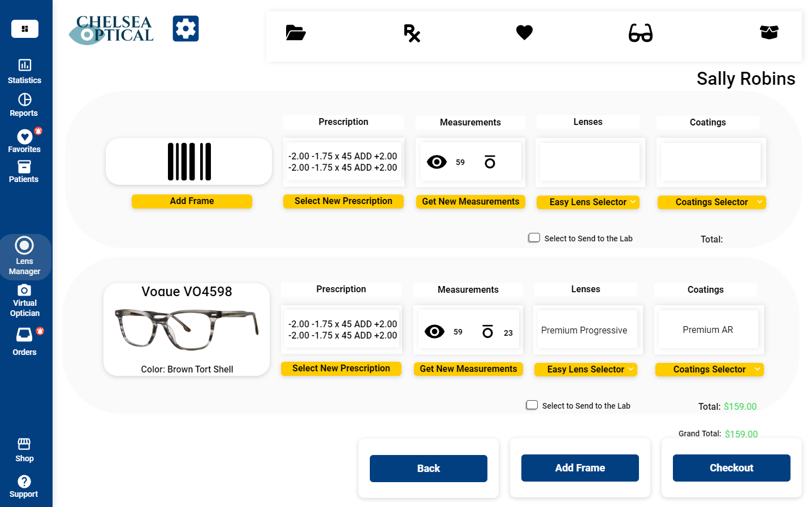Screen dimensions: 812x507
Task: Select the Vogue VO4598 frame thumbnail
Action: [x=186, y=330]
